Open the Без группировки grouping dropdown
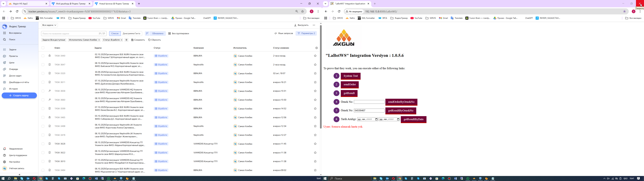 (178, 34)
